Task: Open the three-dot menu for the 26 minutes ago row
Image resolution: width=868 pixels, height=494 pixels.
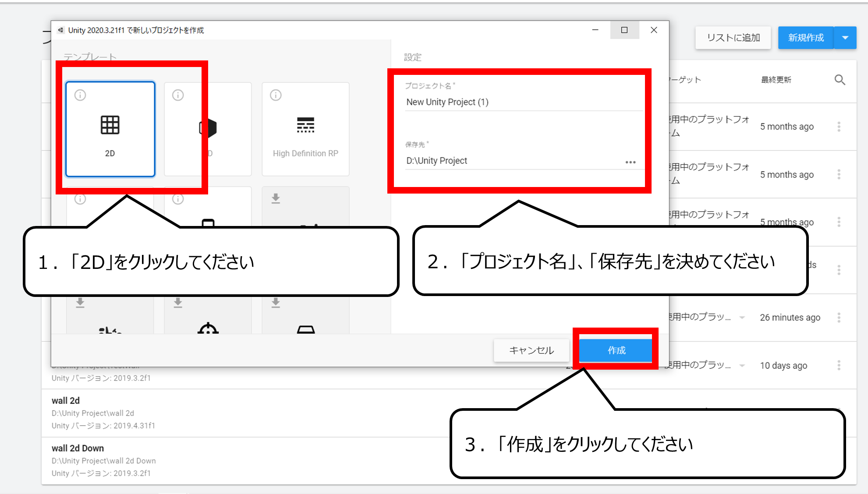Action: (x=839, y=318)
